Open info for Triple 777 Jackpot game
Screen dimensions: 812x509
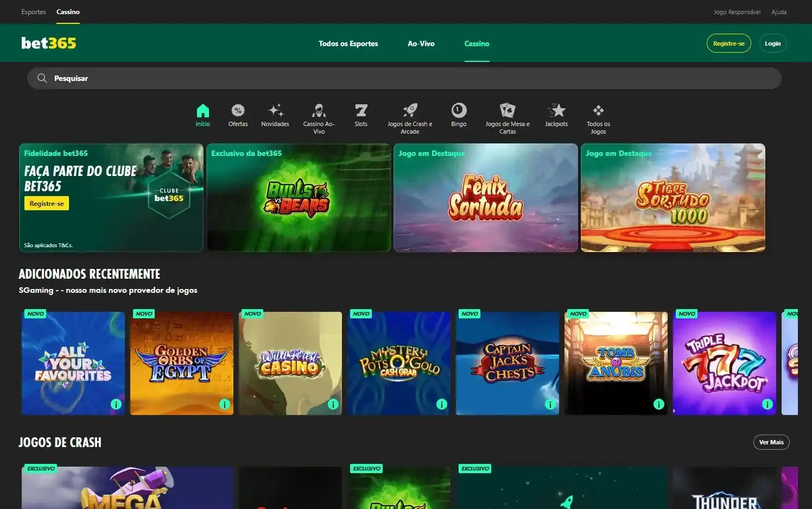(767, 404)
